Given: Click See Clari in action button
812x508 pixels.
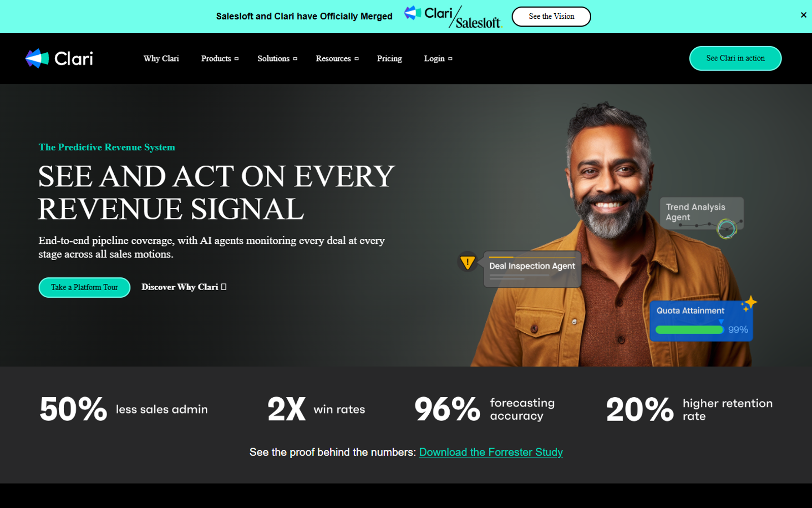Looking at the screenshot, I should [735, 58].
